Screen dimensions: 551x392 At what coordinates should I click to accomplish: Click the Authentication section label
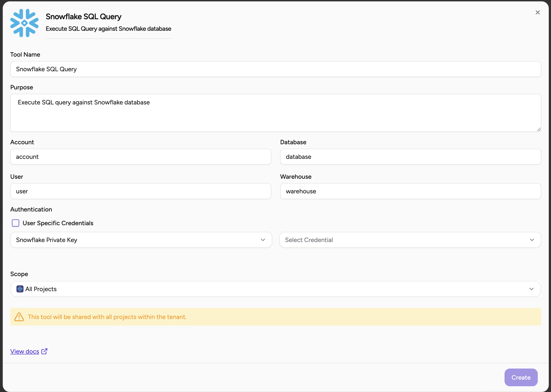31,209
